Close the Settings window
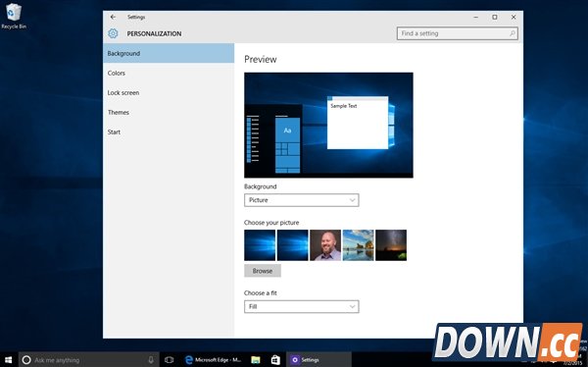 [x=514, y=17]
